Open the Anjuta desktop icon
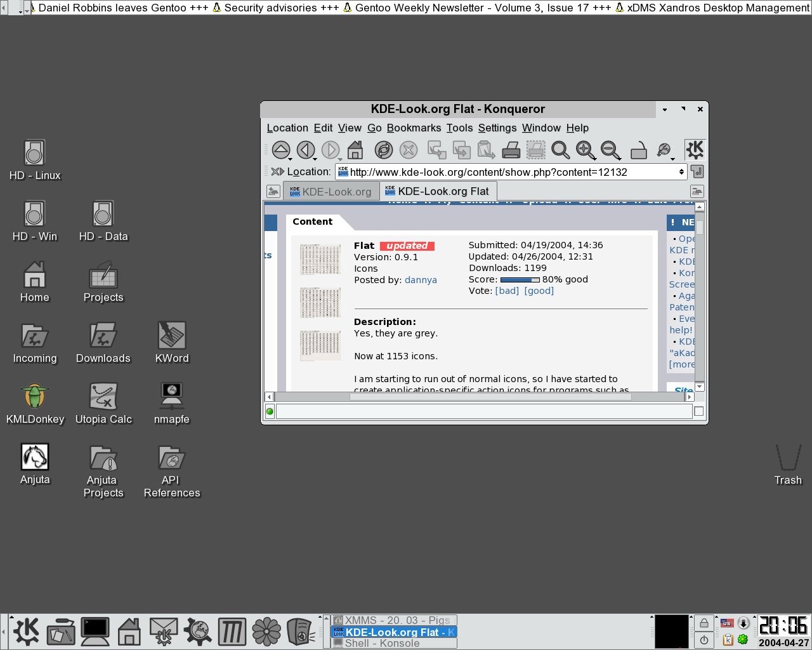The height and width of the screenshot is (650, 812). [x=35, y=464]
